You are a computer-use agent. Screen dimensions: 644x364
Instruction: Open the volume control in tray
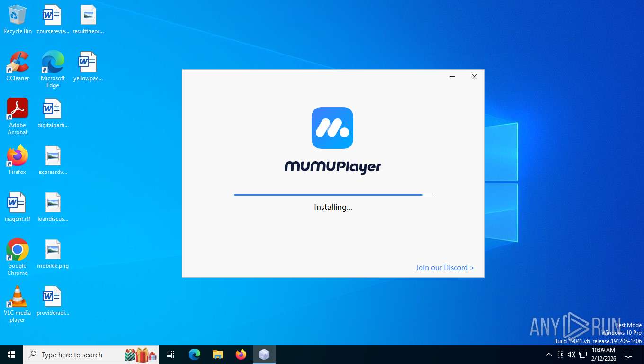tap(572, 355)
